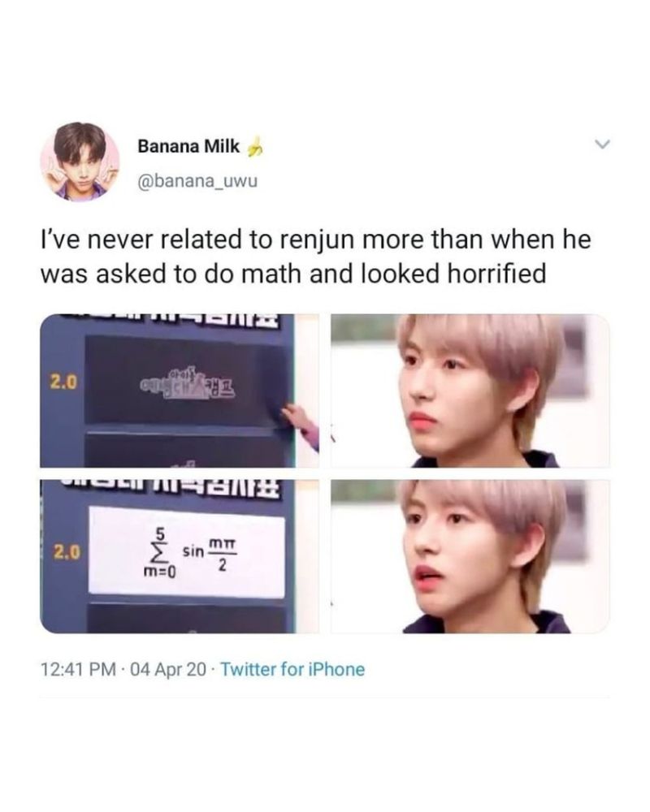Click the 2.0 label beside the formula

pos(67,552)
